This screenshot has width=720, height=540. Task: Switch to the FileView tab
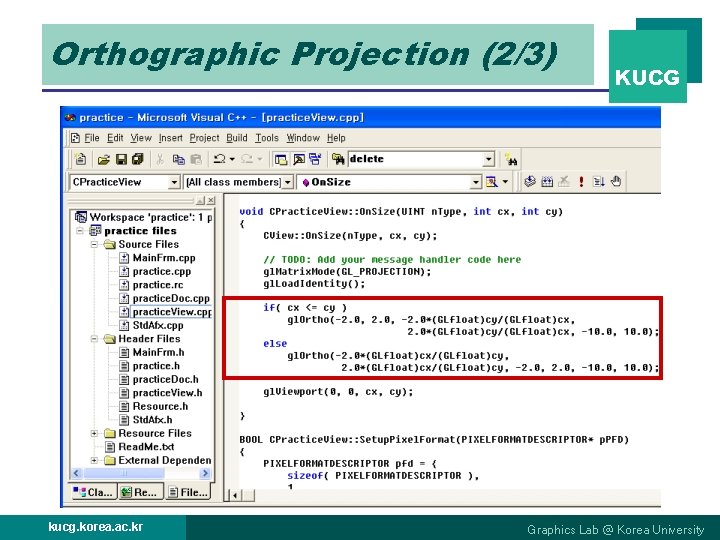point(188,492)
